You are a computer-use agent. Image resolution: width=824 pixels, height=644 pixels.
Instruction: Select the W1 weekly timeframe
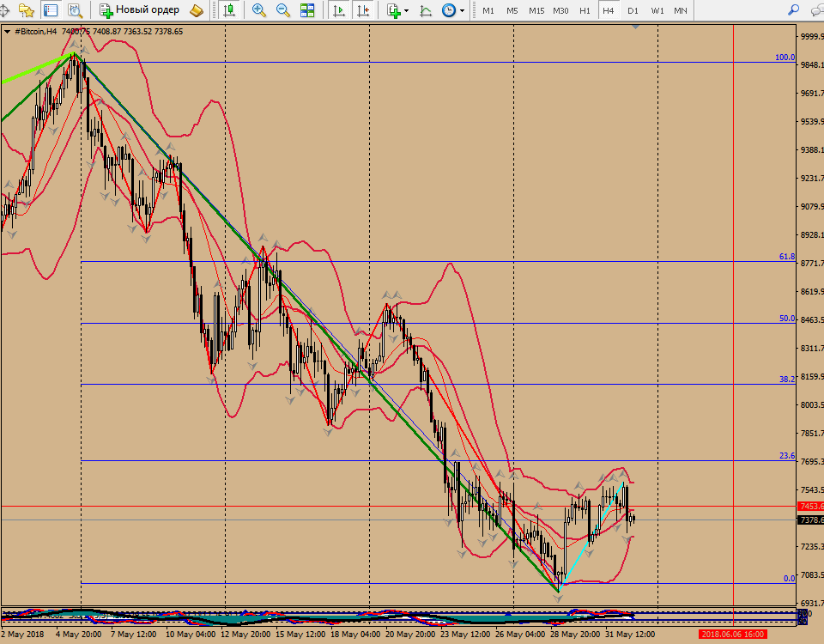(x=657, y=10)
